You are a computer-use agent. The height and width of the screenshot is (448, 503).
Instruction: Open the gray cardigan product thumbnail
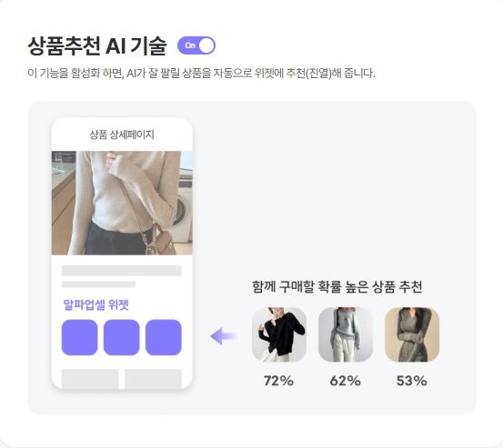tap(346, 334)
